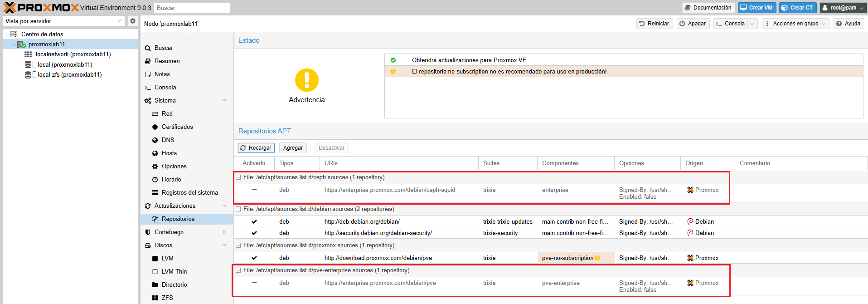Collapse ceph.sources file group
The width and height of the screenshot is (868, 304).
click(238, 177)
